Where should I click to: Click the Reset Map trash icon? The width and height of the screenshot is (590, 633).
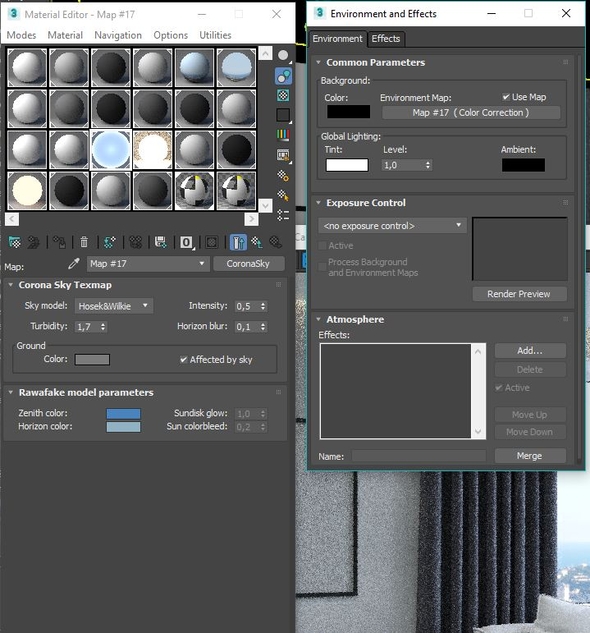[84, 242]
